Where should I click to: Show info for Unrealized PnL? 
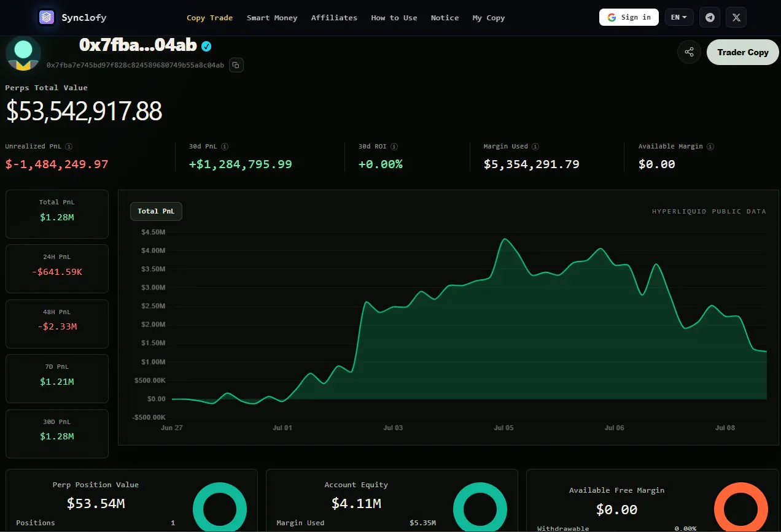pyautogui.click(x=69, y=147)
